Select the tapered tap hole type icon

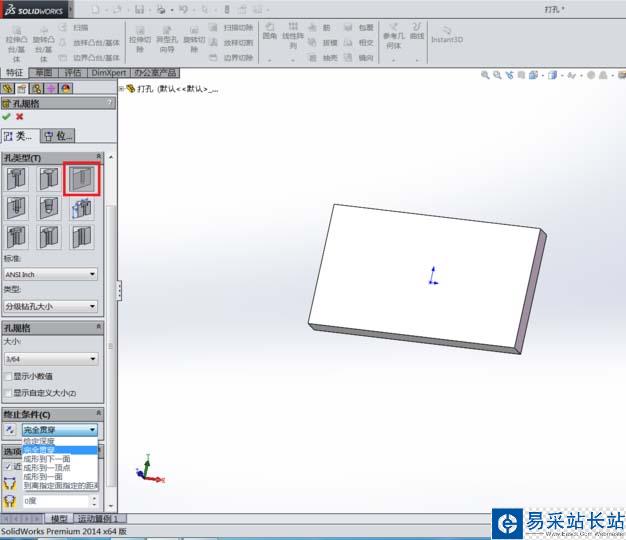(50, 208)
